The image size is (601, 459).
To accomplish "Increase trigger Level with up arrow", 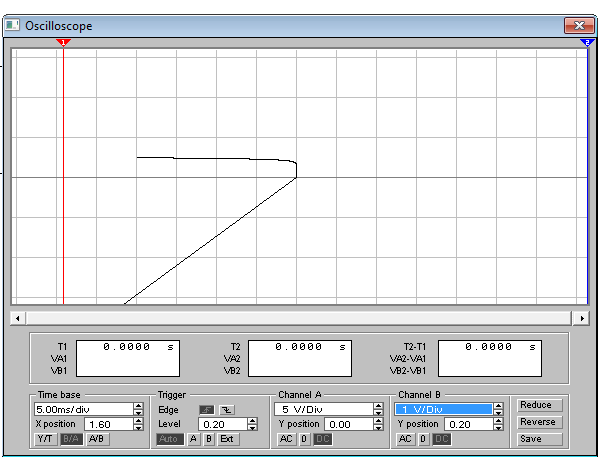I will [252, 421].
